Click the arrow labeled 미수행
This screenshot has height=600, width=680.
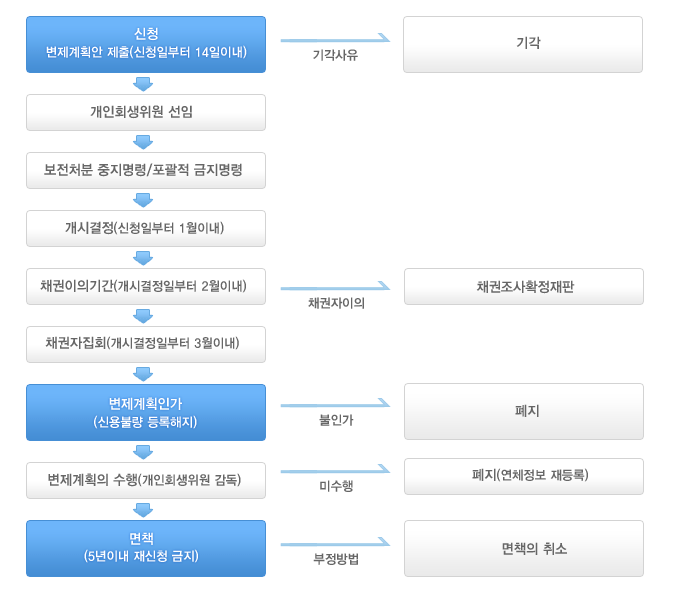[x=335, y=469]
